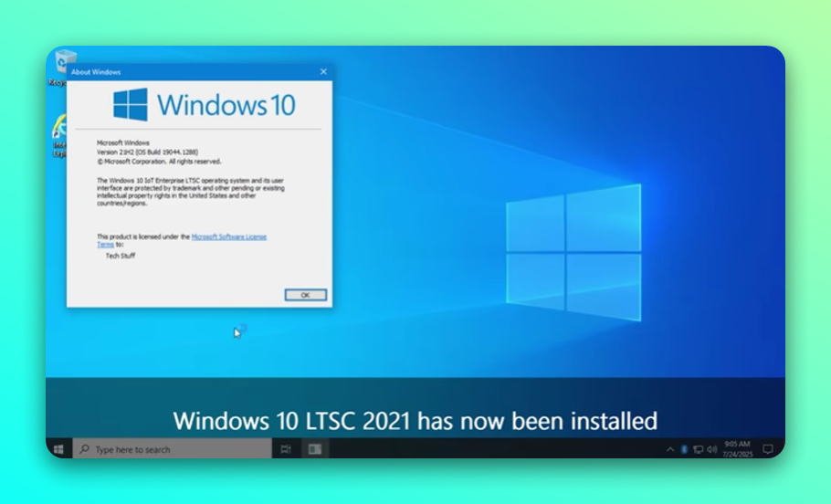831x504 pixels.
Task: Click the version 21H2 build text
Action: (x=147, y=152)
